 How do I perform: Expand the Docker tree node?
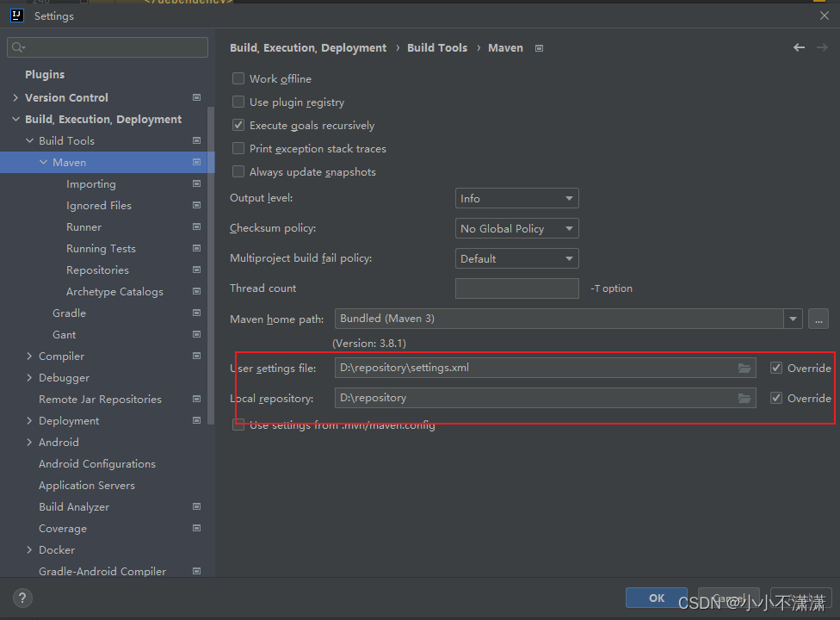point(29,549)
